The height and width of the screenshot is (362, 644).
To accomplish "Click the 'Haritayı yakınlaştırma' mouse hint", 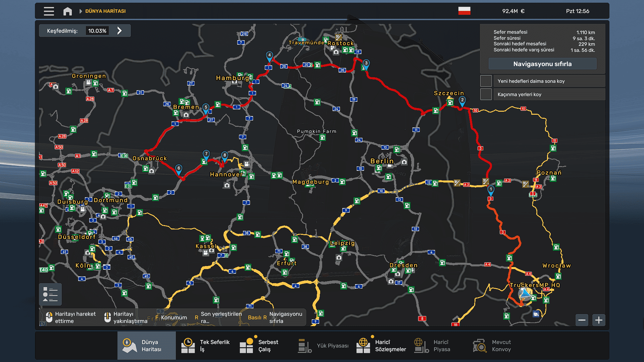I will (x=126, y=317).
